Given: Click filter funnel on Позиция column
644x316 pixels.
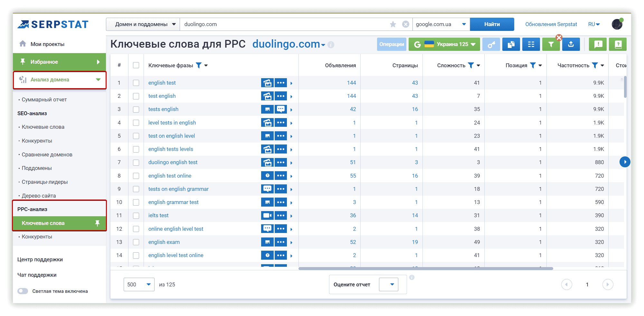Looking at the screenshot, I should 533,65.
